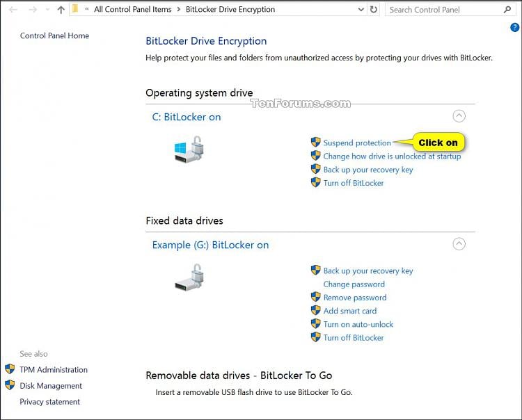
Task: Click the C: drive lock icon
Action: click(189, 149)
